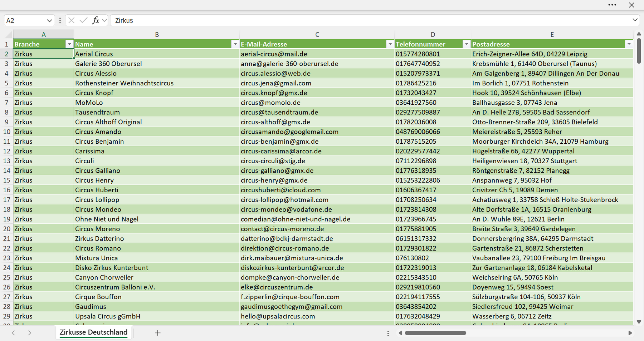Viewport: 644px width, 341px height.
Task: Click the vertical scrollbar down arrow
Action: pos(639,322)
